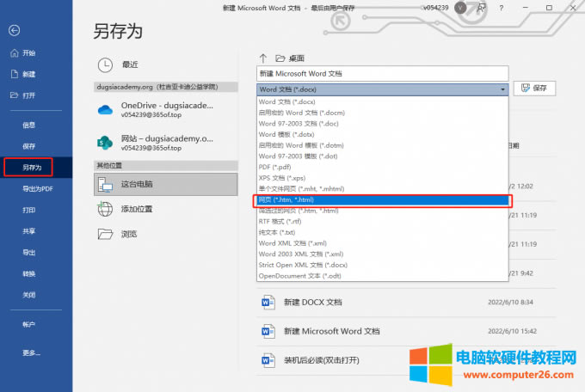This screenshot has width=585, height=392.
Task: Choose 导出为PDF in sidebar
Action: (x=38, y=189)
